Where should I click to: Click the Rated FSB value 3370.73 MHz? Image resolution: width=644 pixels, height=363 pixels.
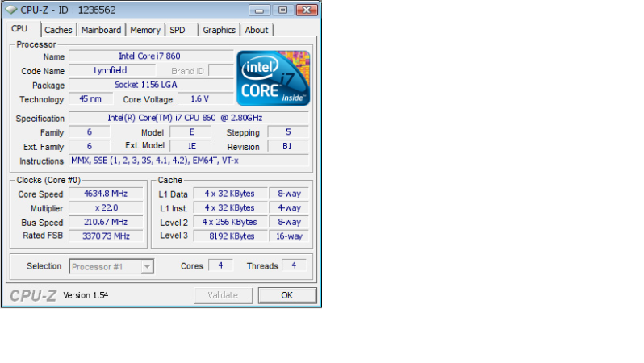[x=106, y=236]
